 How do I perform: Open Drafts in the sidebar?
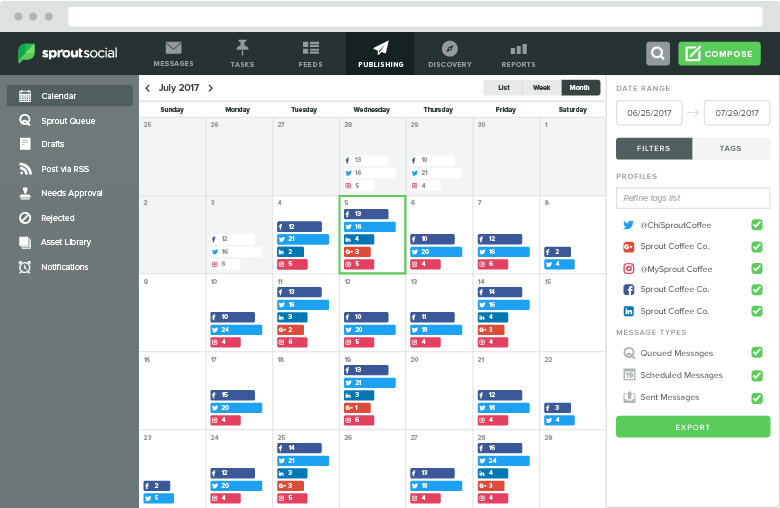pyautogui.click(x=70, y=144)
